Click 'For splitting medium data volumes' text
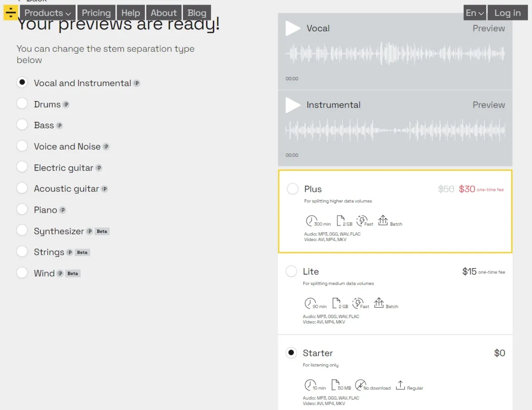This screenshot has width=532, height=410. (338, 284)
